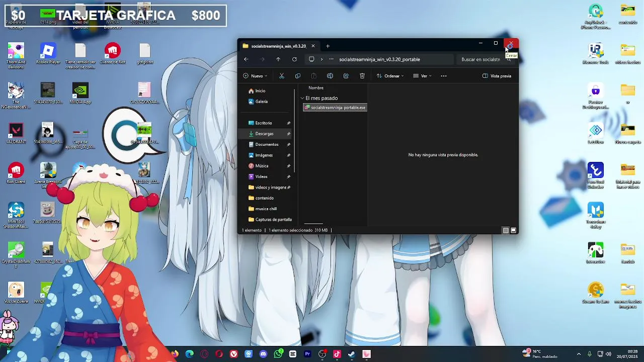The image size is (644, 362).
Task: Switch to large icons view in the status bar
Action: [513, 230]
